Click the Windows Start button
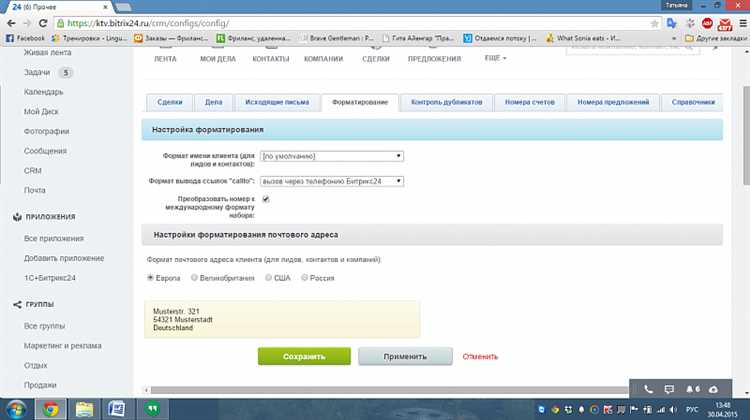This screenshot has width=750, height=420. pos(16,409)
